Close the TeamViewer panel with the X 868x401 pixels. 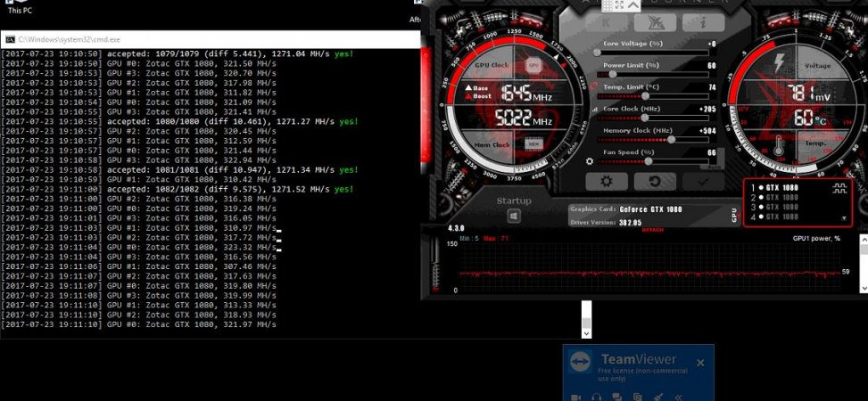[700, 363]
